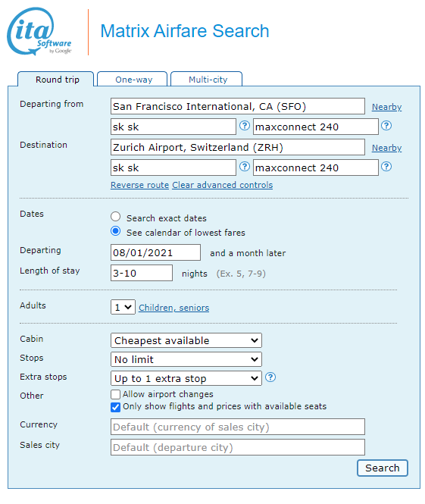This screenshot has height=504, width=425.
Task: Click the Search button
Action: pos(383,468)
